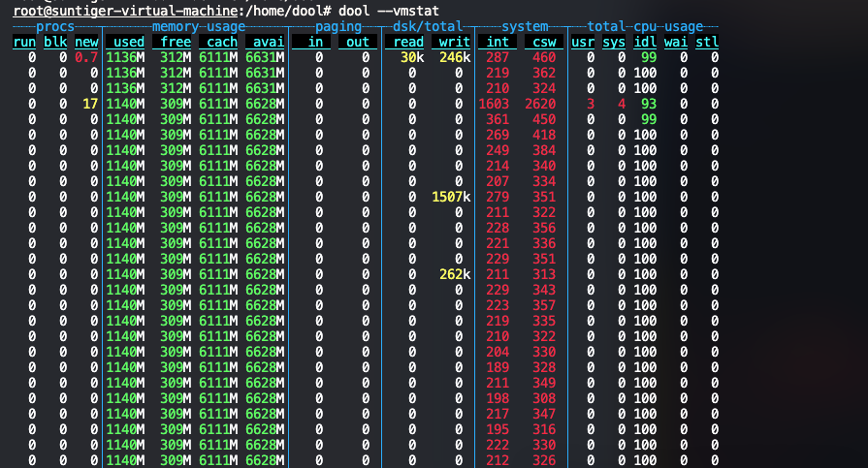Click the '246k' disk write value

click(x=455, y=57)
